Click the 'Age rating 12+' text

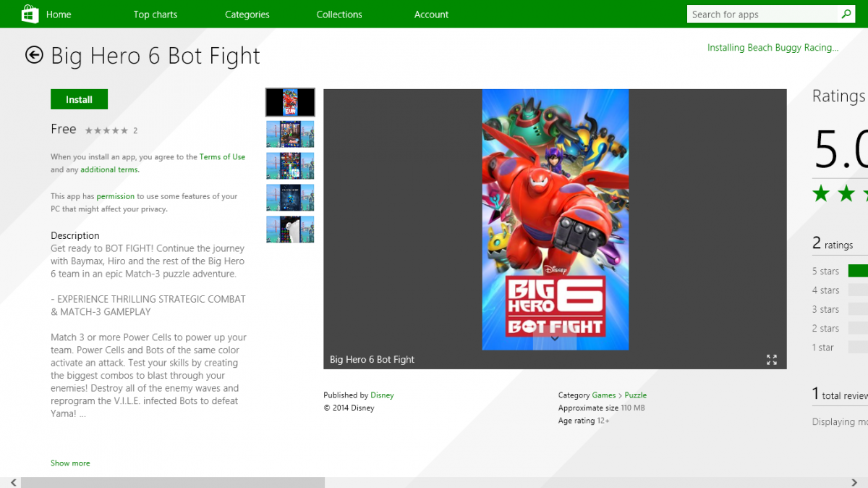tap(584, 421)
